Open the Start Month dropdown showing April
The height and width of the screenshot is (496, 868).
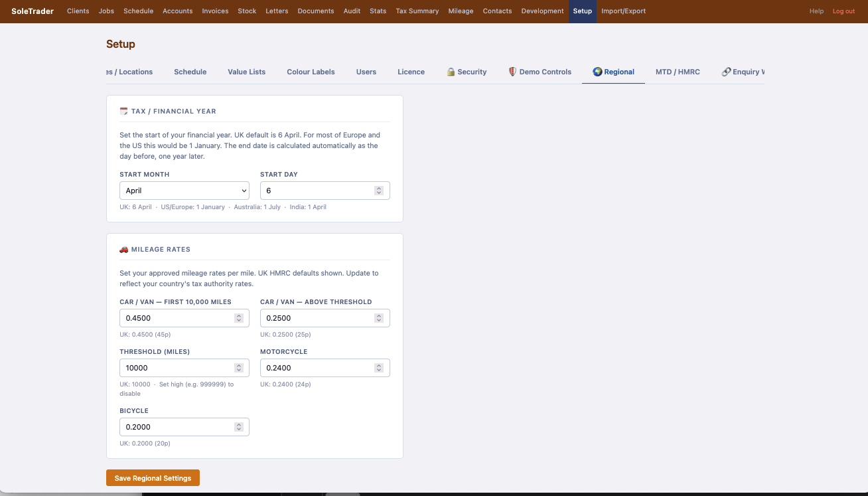184,191
